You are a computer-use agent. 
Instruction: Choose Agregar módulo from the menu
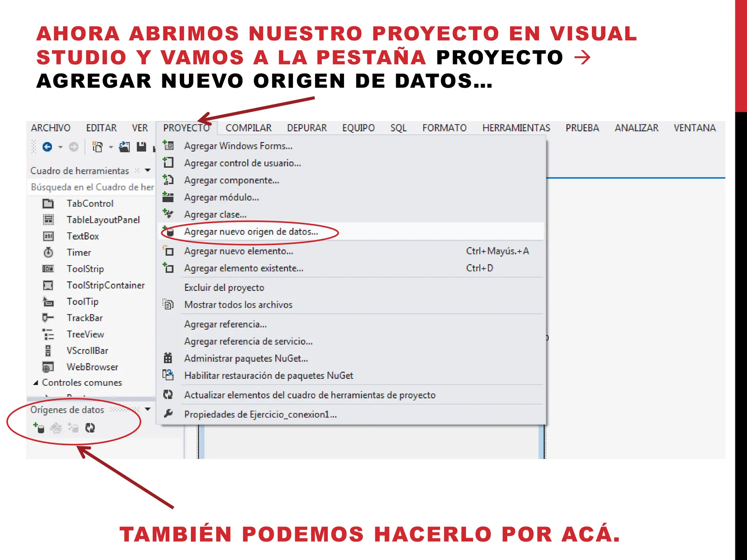pyautogui.click(x=351, y=197)
